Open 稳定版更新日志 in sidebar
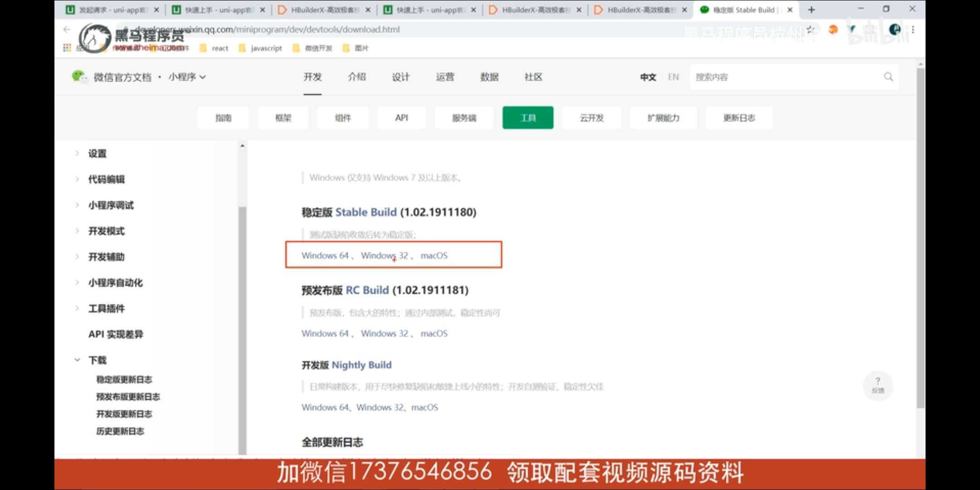 pyautogui.click(x=124, y=379)
